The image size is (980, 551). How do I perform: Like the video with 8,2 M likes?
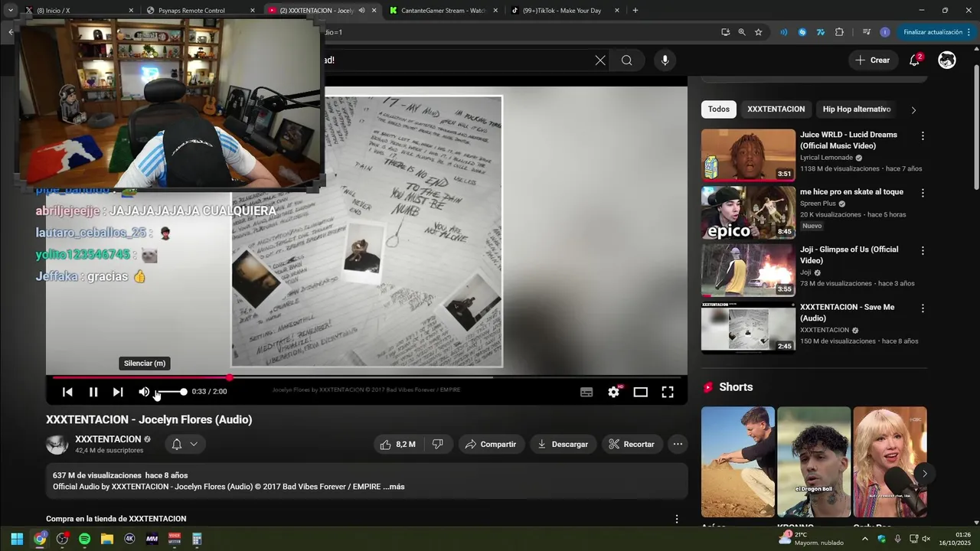tap(398, 444)
